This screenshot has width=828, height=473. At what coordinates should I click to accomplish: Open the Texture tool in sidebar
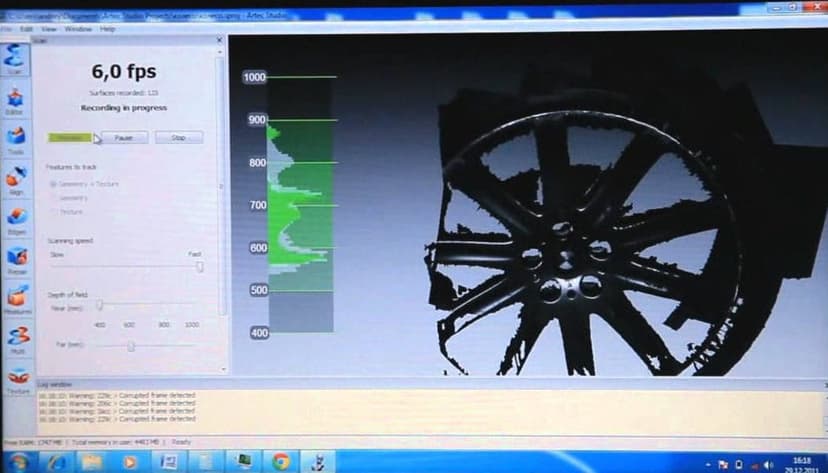click(x=18, y=381)
